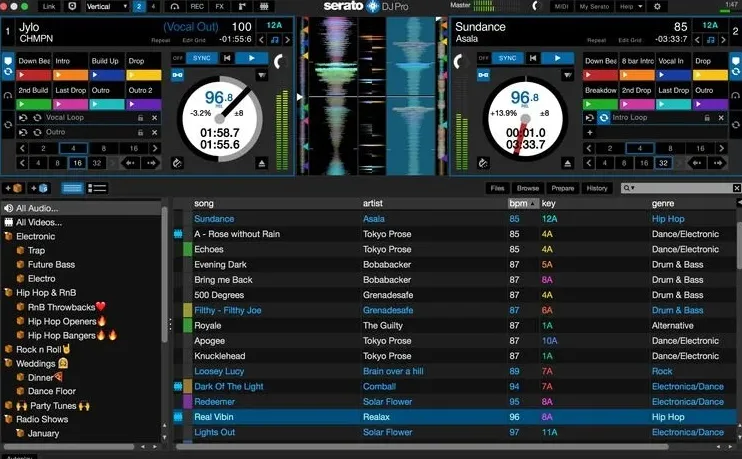Open the FX panel
The width and height of the screenshot is (742, 459).
click(x=220, y=7)
